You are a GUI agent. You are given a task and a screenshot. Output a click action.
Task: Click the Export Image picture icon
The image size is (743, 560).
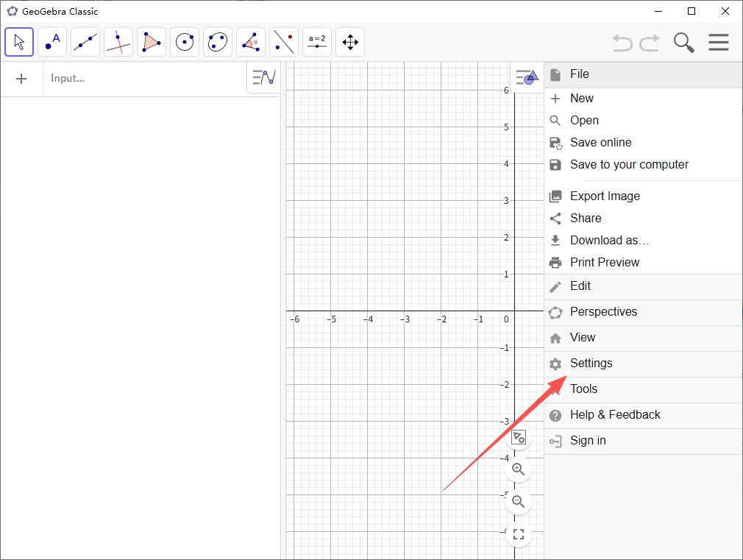[555, 196]
